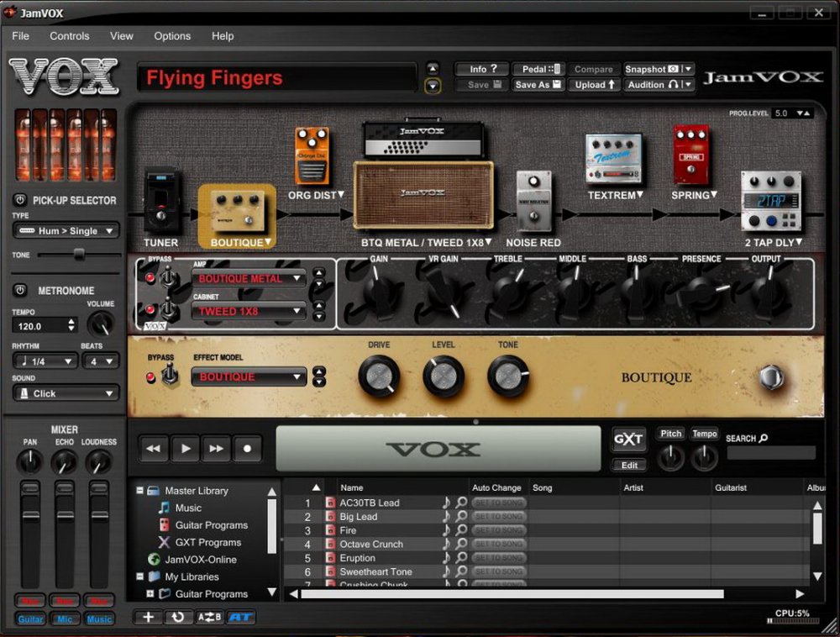Open the Effect Model dropdown Boutique

(x=249, y=376)
